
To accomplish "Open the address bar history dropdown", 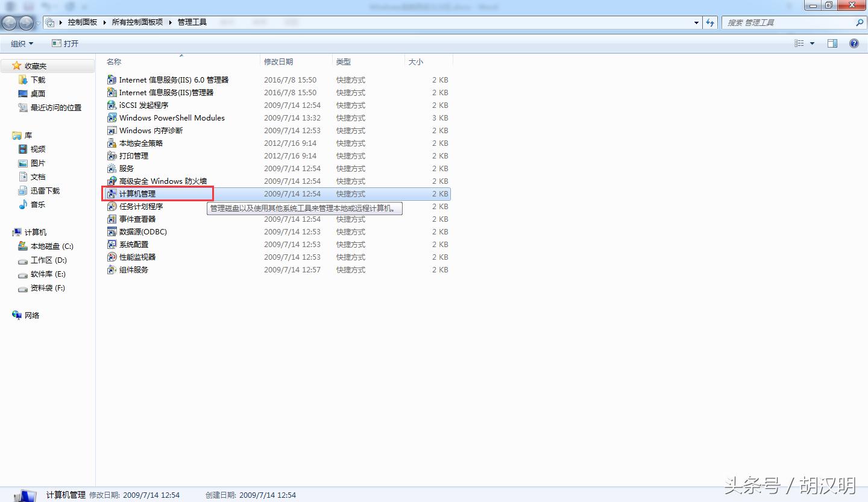I will [697, 22].
